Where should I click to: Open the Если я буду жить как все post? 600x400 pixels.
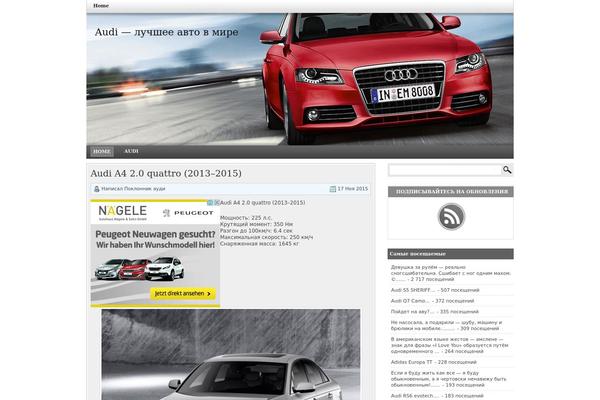tap(448, 379)
